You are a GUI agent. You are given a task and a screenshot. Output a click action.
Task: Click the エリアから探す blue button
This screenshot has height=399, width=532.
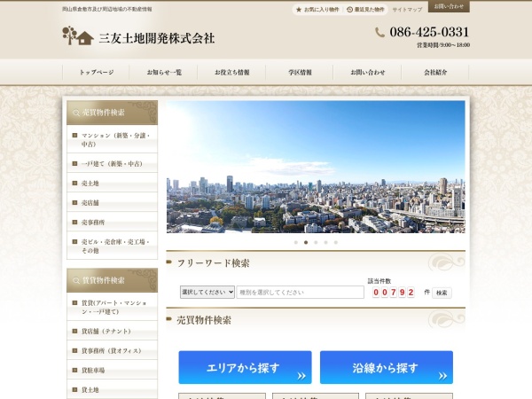click(245, 367)
